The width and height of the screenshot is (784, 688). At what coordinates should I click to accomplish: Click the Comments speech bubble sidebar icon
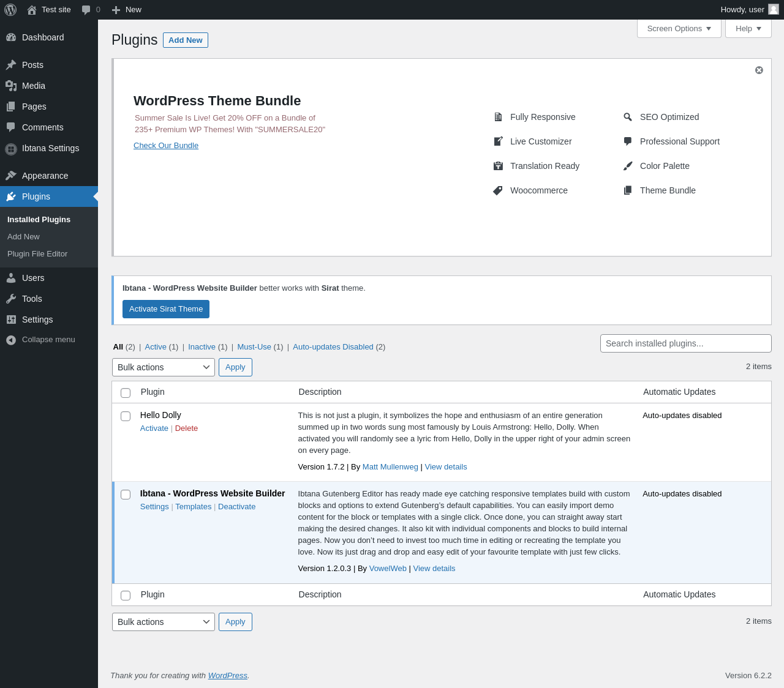[x=11, y=127]
